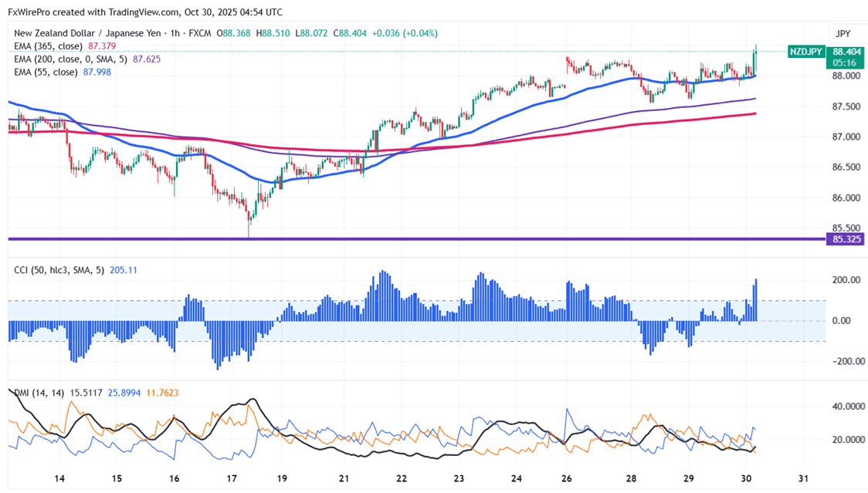The height and width of the screenshot is (493, 868).
Task: Click the -200.00 CCI scale label
Action: click(846, 361)
